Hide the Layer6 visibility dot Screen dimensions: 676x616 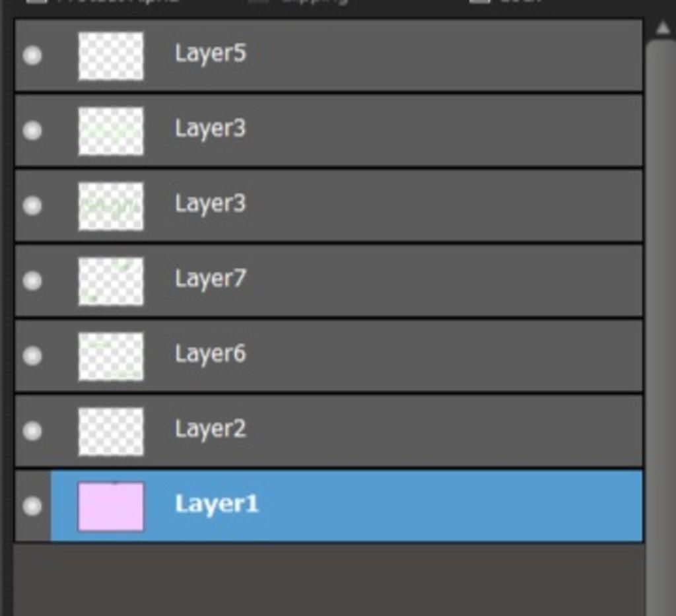(32, 356)
